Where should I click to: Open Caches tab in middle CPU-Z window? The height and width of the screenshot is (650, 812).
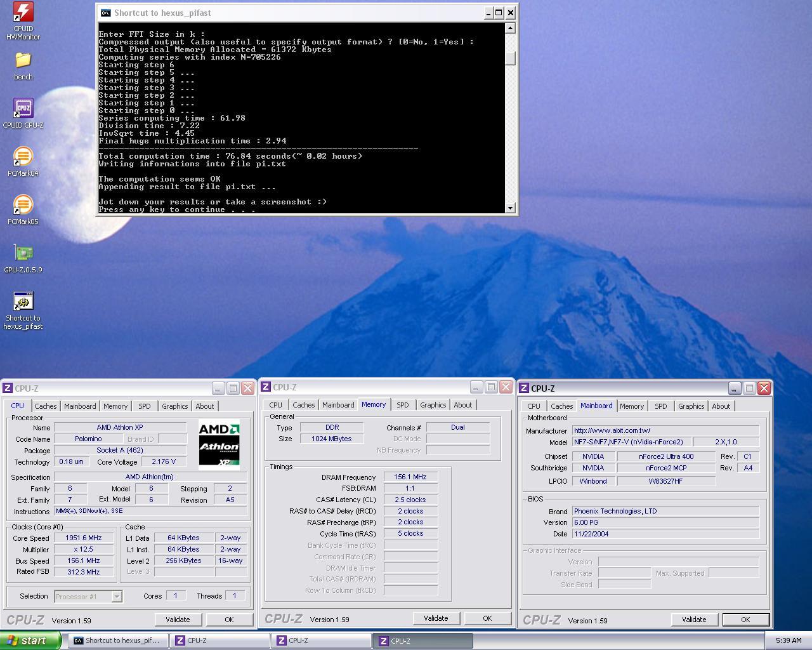coord(304,405)
